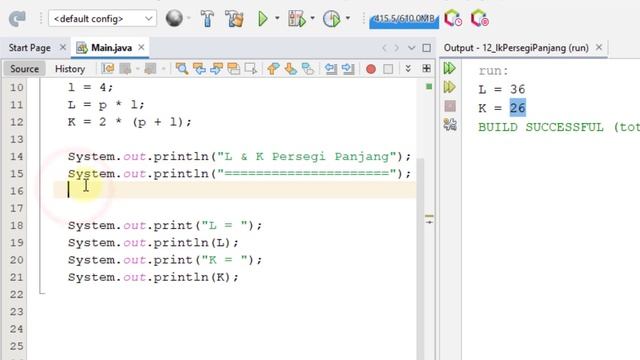Click the Redo arrow icon in main toolbar

pyautogui.click(x=17, y=19)
